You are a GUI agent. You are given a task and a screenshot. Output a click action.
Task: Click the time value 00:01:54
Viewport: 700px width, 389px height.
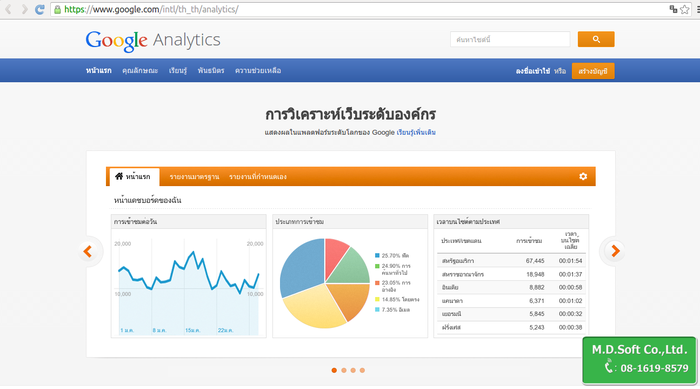tap(570, 261)
